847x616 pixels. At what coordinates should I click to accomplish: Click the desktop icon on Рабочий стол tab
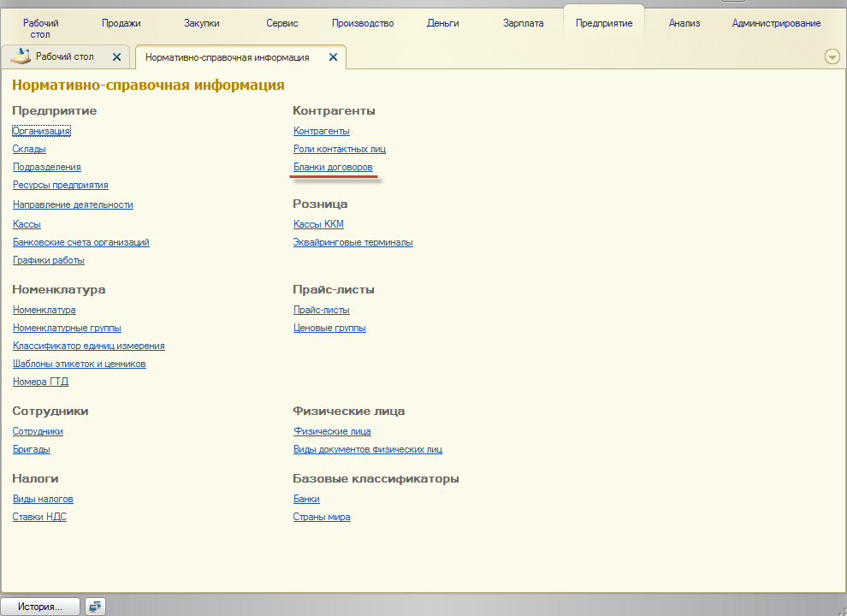pyautogui.click(x=21, y=56)
